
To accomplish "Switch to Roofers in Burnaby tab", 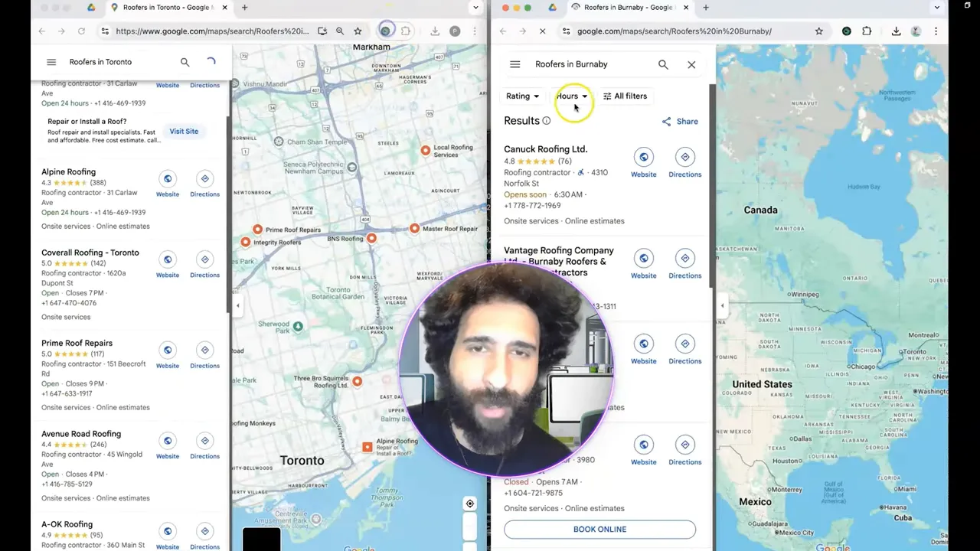I will tap(629, 8).
